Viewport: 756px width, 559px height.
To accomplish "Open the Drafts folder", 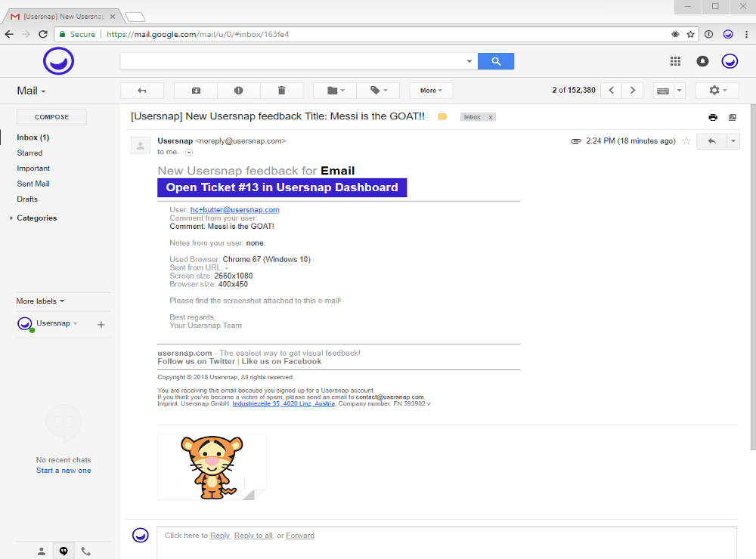I will 27,199.
